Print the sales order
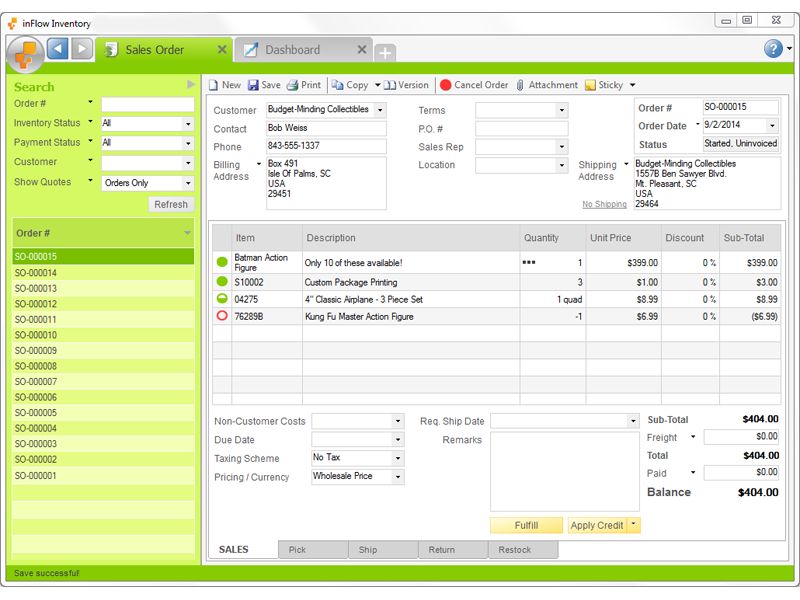The width and height of the screenshot is (800, 600). [x=293, y=85]
